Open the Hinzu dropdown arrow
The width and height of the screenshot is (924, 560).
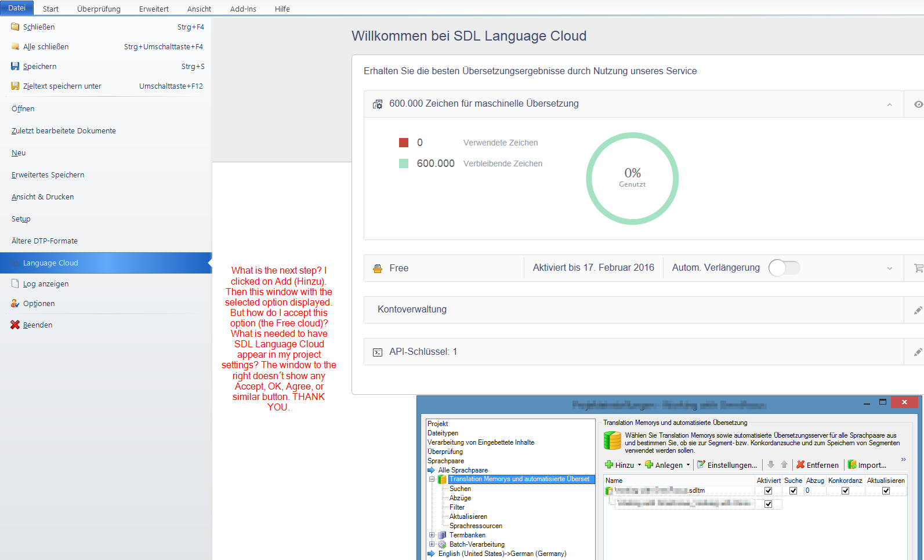click(x=639, y=465)
